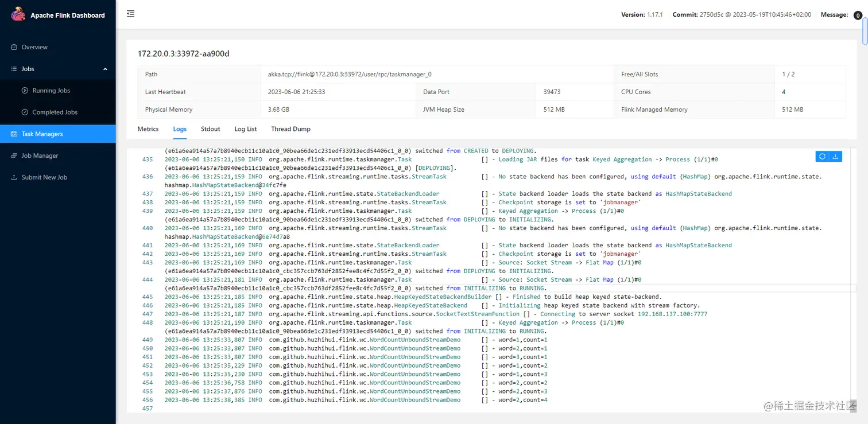The width and height of the screenshot is (868, 424).
Task: Download the task manager log file
Action: point(835,157)
